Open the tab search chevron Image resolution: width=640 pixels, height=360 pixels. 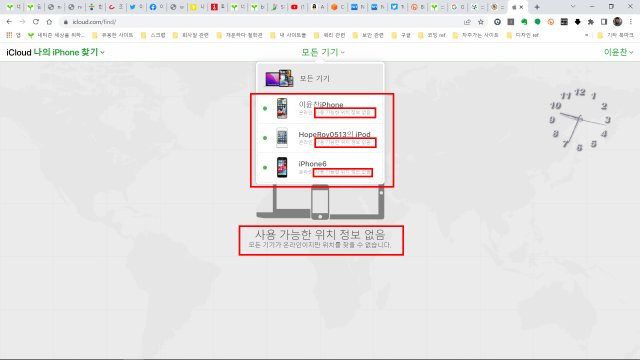click(x=573, y=7)
